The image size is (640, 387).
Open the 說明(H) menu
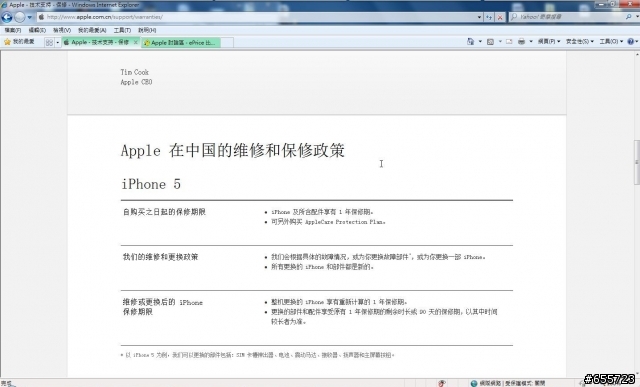(147, 30)
